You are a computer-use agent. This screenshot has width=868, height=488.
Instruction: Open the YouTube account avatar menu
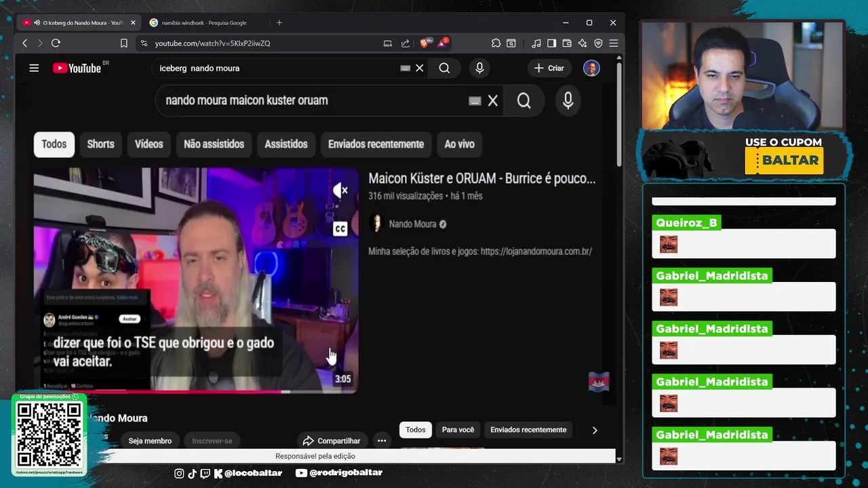tap(591, 68)
